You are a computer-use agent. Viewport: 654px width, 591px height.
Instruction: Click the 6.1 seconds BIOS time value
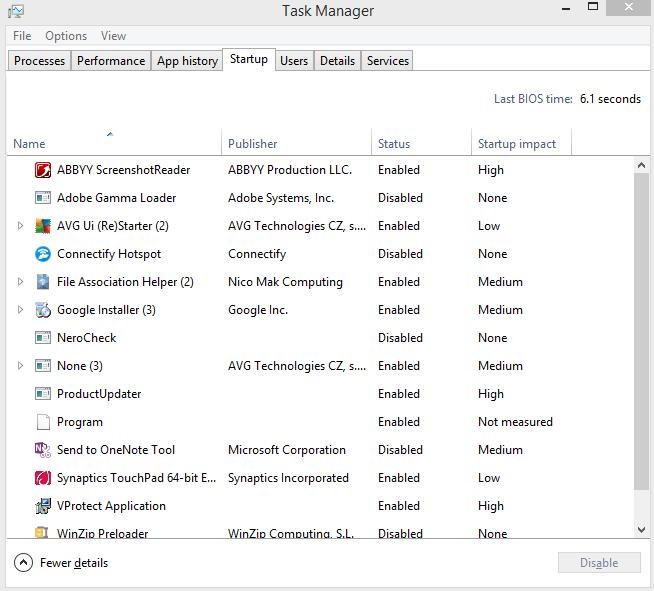click(x=610, y=99)
